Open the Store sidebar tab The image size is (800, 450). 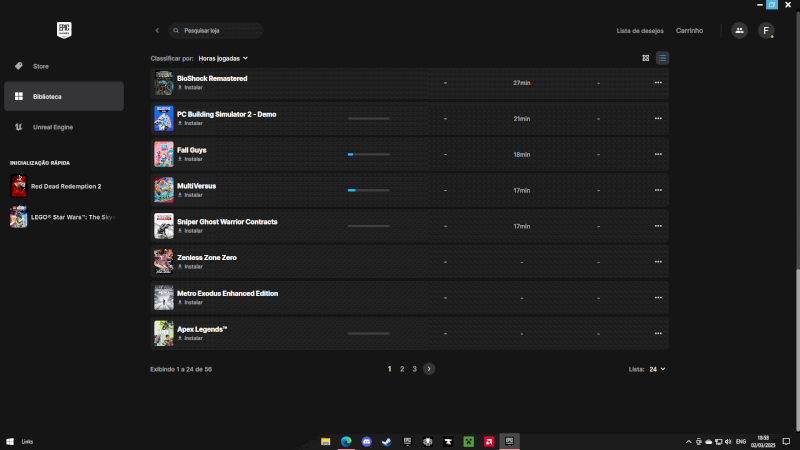(41, 66)
